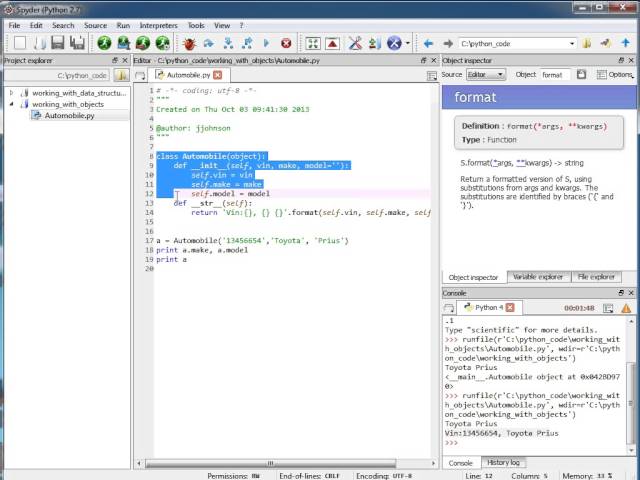The height and width of the screenshot is (480, 640).
Task: Open the editor options icon at the right of the tabs
Action: click(431, 76)
